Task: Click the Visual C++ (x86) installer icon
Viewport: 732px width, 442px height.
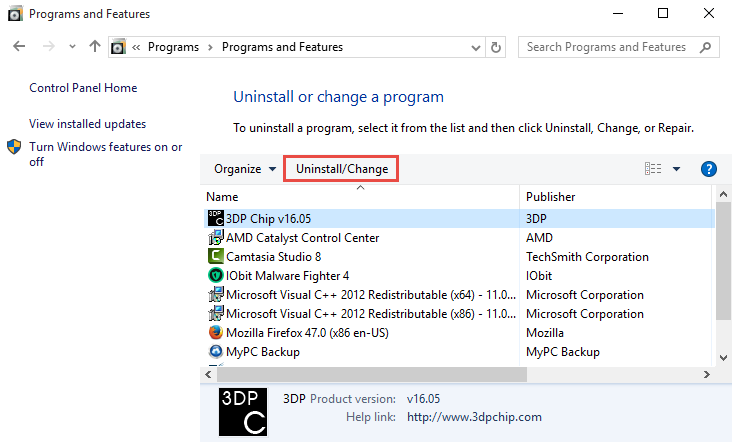Action: pyautogui.click(x=216, y=314)
